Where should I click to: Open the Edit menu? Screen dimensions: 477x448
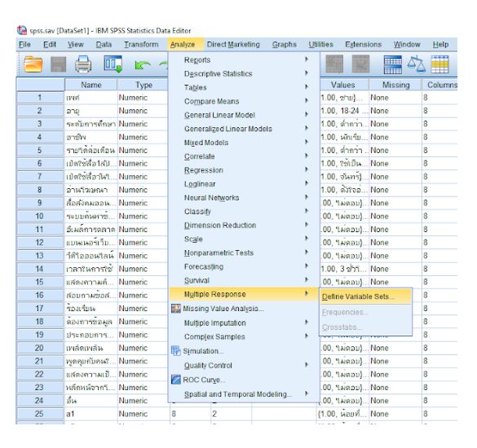(50, 44)
